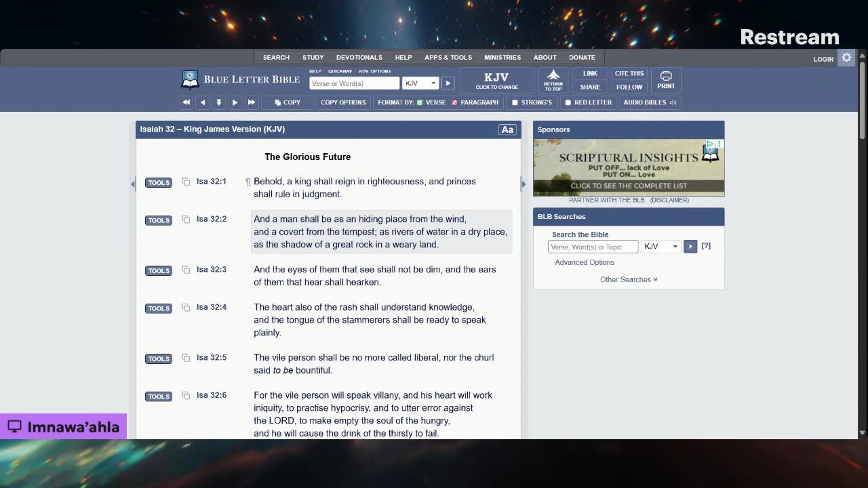Open the KJV dropdown in BLB Searches
The height and width of the screenshot is (488, 868).
click(x=660, y=247)
